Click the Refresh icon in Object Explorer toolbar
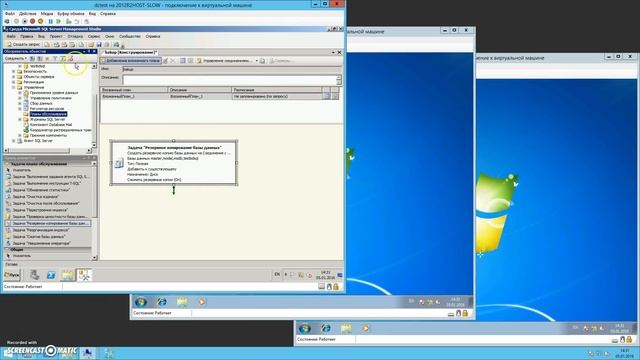 pyautogui.click(x=62, y=58)
